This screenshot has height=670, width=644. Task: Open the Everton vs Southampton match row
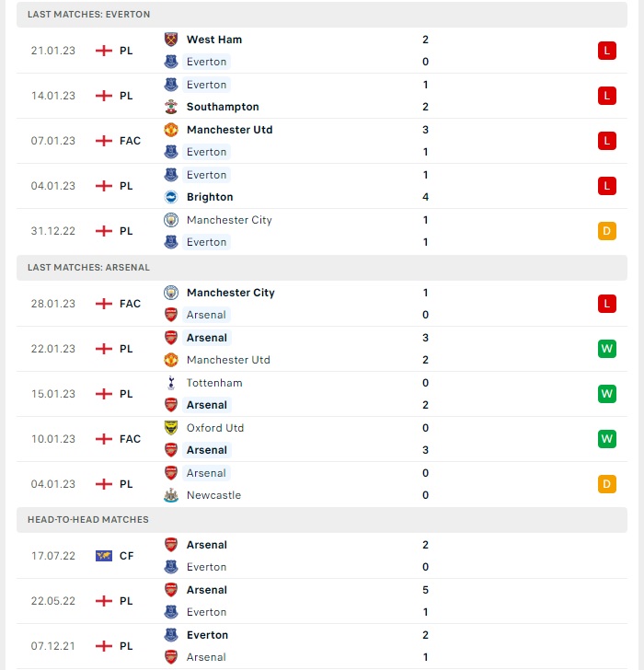(322, 96)
